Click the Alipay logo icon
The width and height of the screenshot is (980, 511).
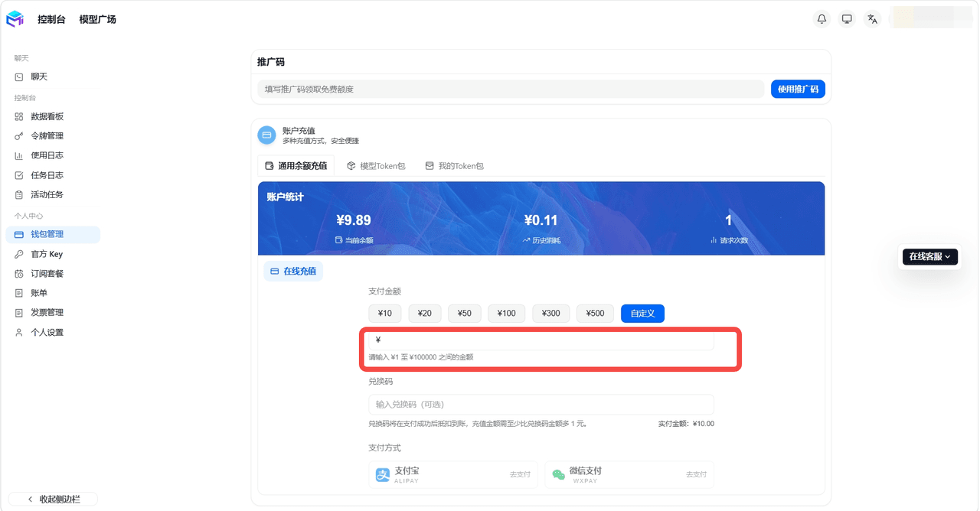383,475
